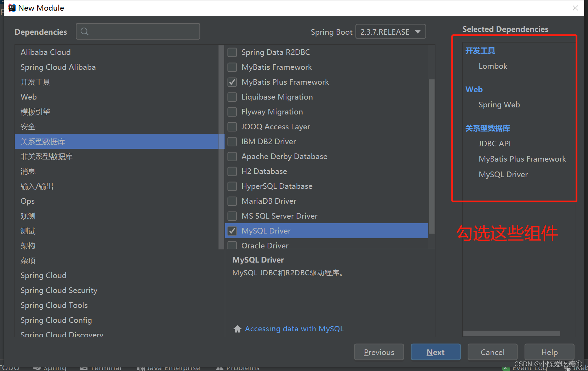The height and width of the screenshot is (371, 588).
Task: Open the Spring Boot version dropdown
Action: pyautogui.click(x=390, y=32)
